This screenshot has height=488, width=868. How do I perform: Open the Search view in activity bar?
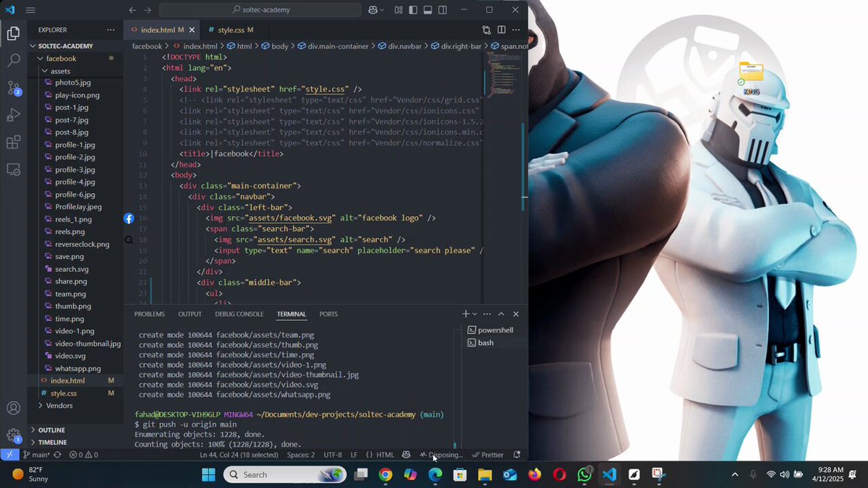(13, 61)
